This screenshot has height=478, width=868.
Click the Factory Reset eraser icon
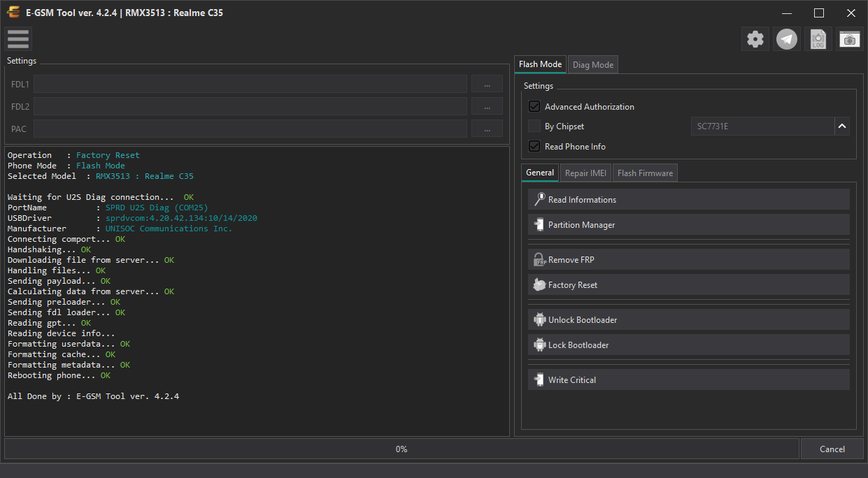tap(539, 284)
